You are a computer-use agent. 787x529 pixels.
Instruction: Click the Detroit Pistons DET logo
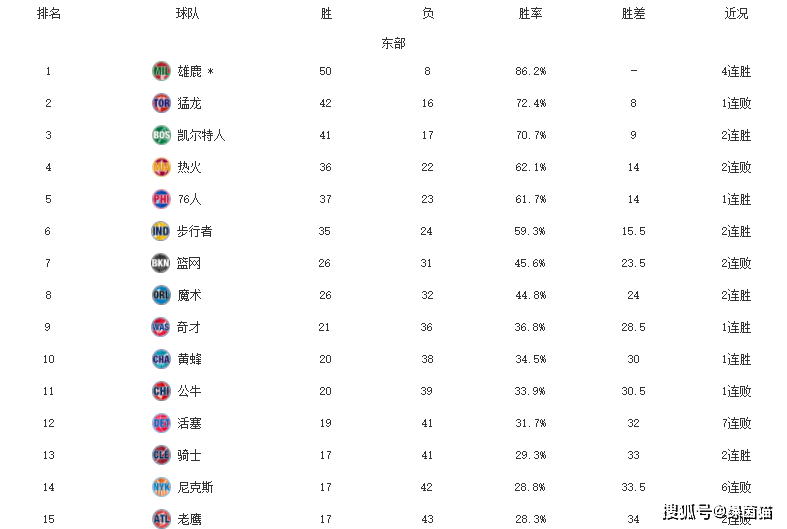pos(161,423)
